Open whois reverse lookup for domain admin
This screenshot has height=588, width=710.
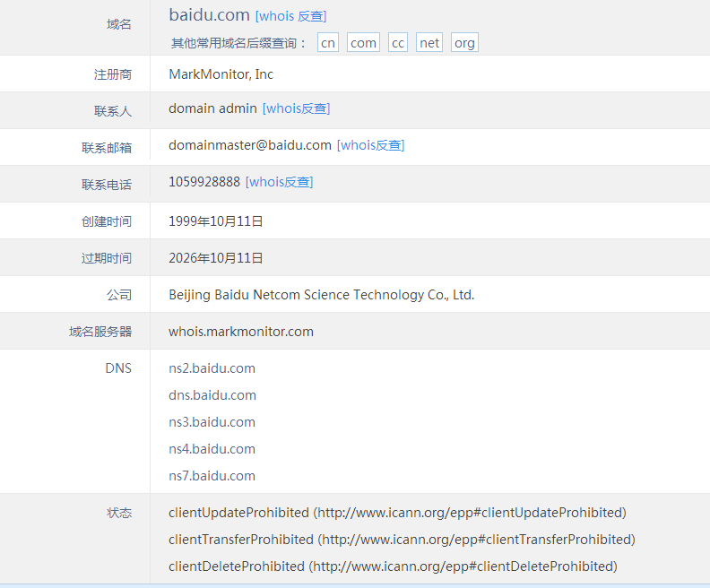coord(296,108)
